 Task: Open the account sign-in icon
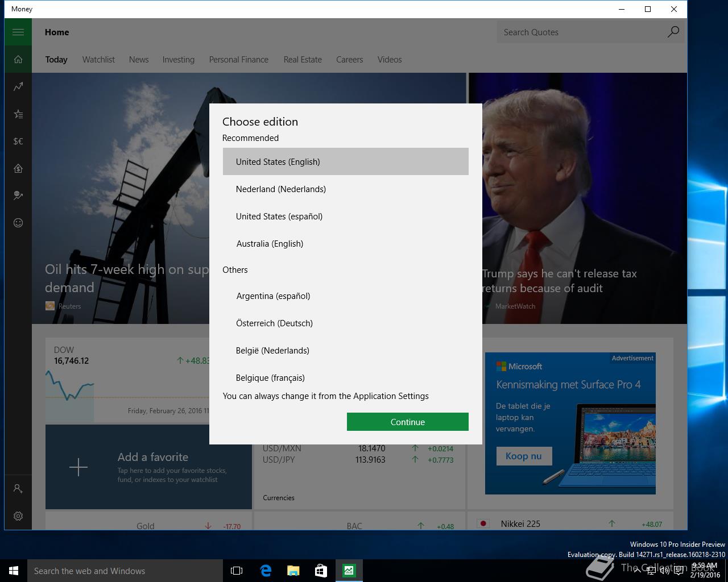(x=18, y=489)
